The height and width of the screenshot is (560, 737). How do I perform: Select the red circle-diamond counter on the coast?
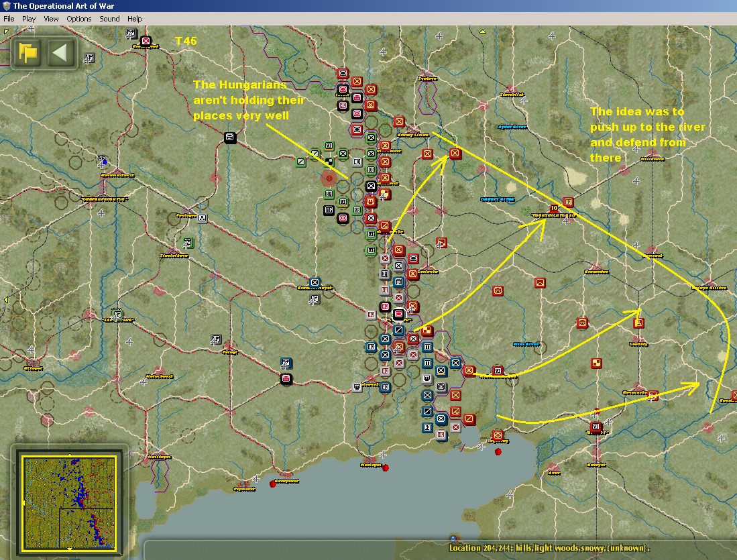point(498,435)
